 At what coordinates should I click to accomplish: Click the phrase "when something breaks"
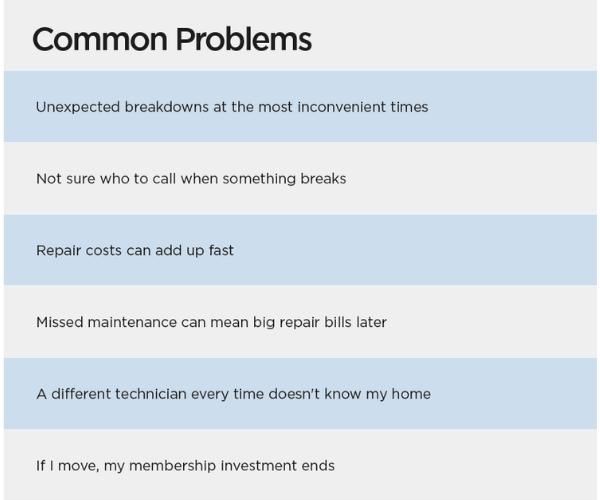pyautogui.click(x=264, y=179)
